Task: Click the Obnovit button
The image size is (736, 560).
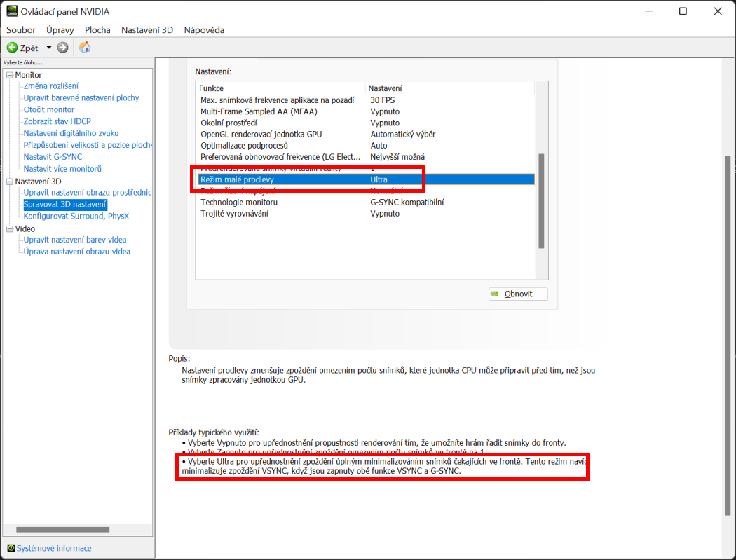Action: (518, 294)
